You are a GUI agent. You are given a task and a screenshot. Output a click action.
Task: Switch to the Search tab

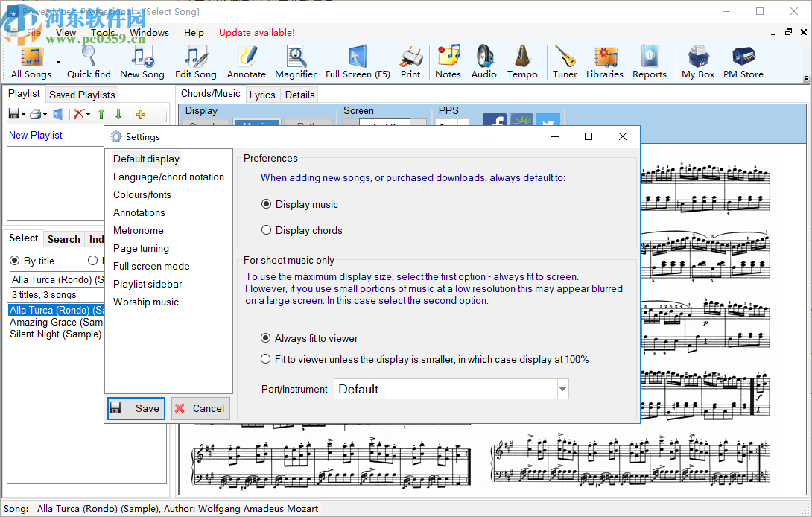point(64,239)
